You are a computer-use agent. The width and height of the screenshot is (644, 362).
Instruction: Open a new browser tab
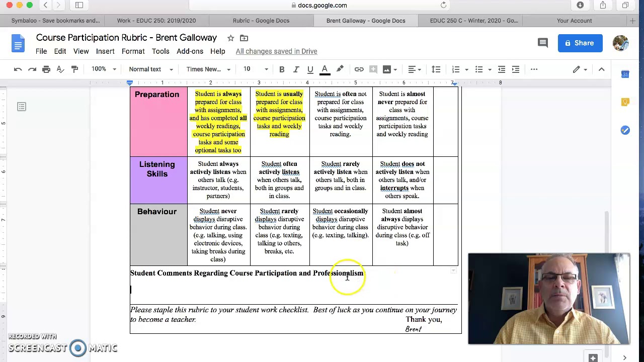coord(632,21)
